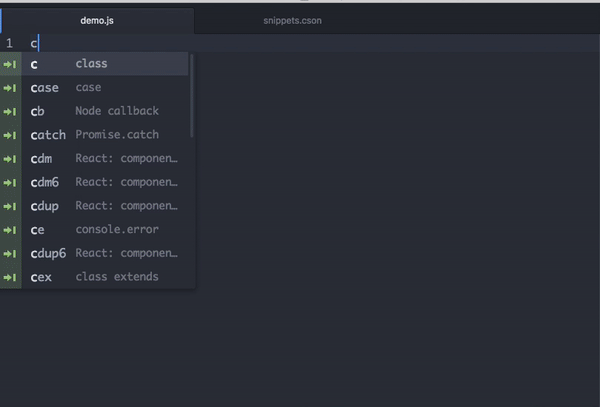The image size is (600, 407).
Task: Click the snippet icon beside 'cex'
Action: [x=10, y=278]
